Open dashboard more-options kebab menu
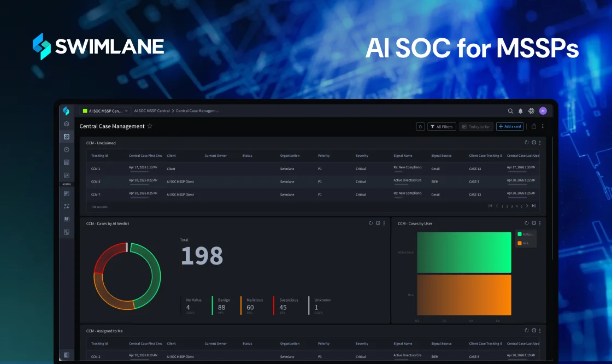612x364 pixels. 543,127
